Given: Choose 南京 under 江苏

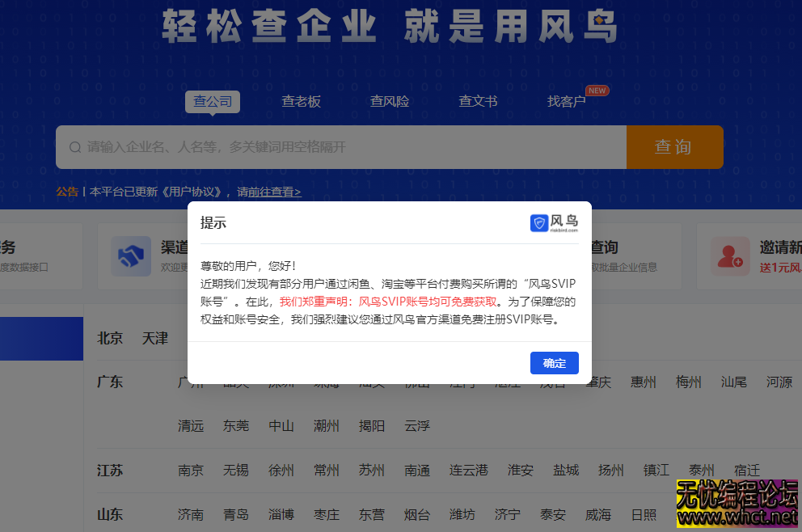Looking at the screenshot, I should [191, 471].
